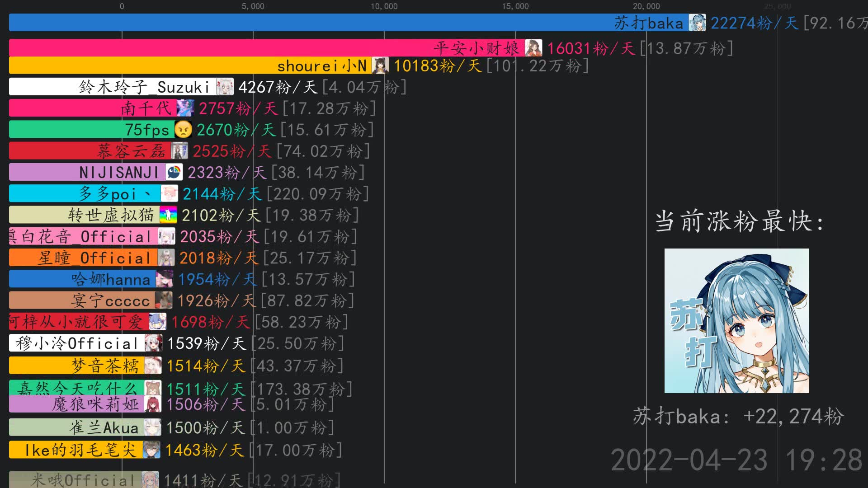
Task: Click the blue 苏打baka bar
Action: tap(316, 23)
